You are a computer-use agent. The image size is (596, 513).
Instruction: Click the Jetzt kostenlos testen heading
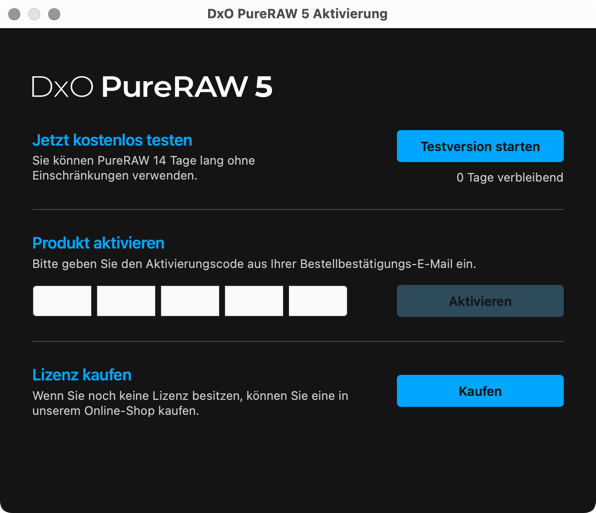[x=112, y=140]
